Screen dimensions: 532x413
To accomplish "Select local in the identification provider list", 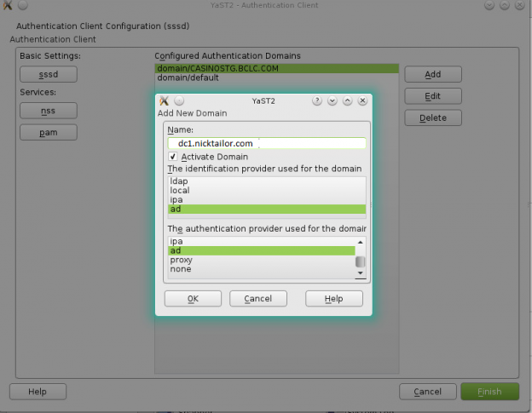I will (180, 191).
